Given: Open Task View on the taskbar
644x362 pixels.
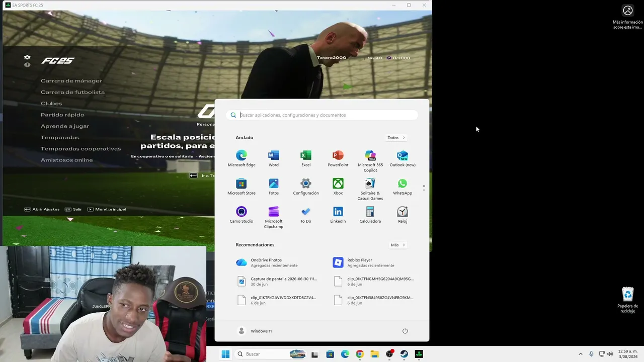Looking at the screenshot, I should (x=315, y=354).
